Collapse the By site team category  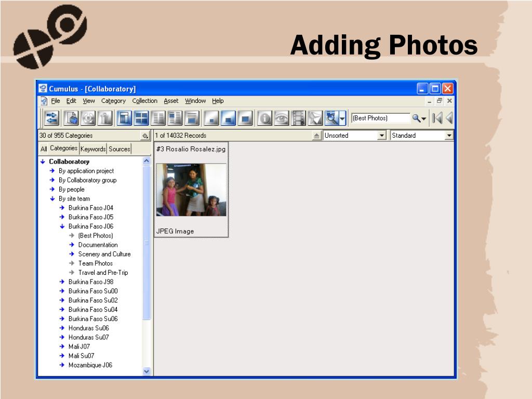coord(52,198)
